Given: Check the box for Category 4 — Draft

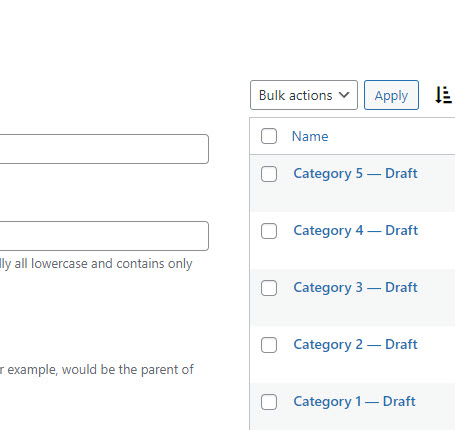Looking at the screenshot, I should 269,231.
